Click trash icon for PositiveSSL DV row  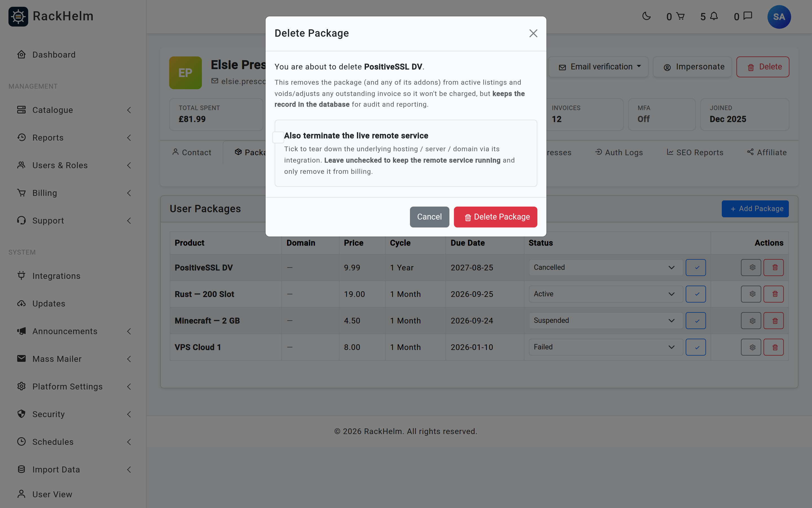pos(773,268)
